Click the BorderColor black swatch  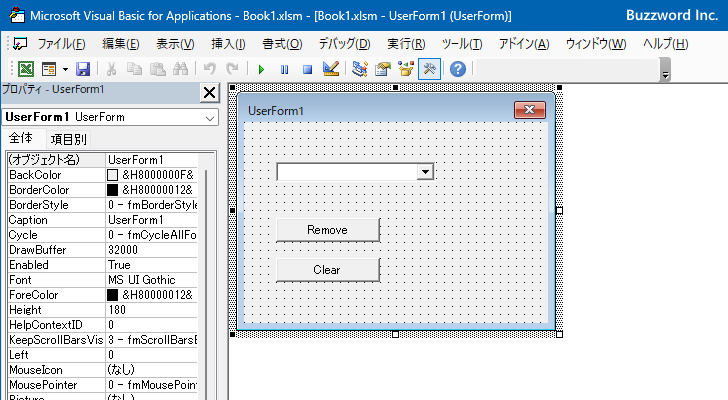112,190
